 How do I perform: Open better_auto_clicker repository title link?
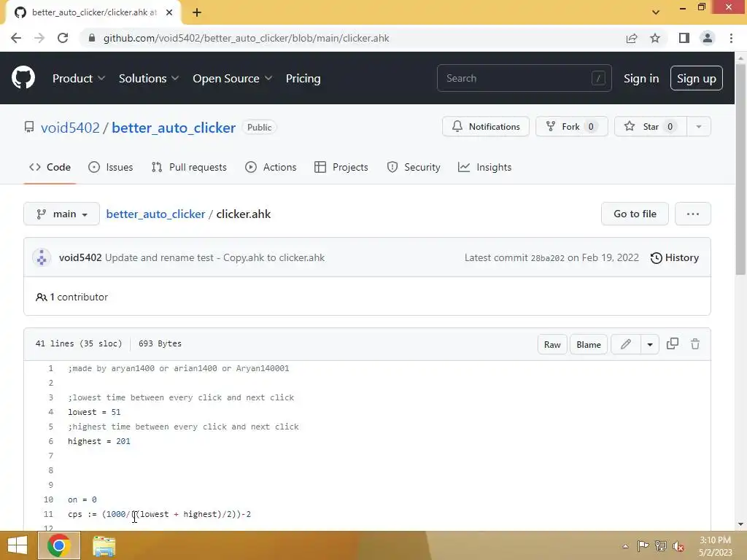coord(174,128)
